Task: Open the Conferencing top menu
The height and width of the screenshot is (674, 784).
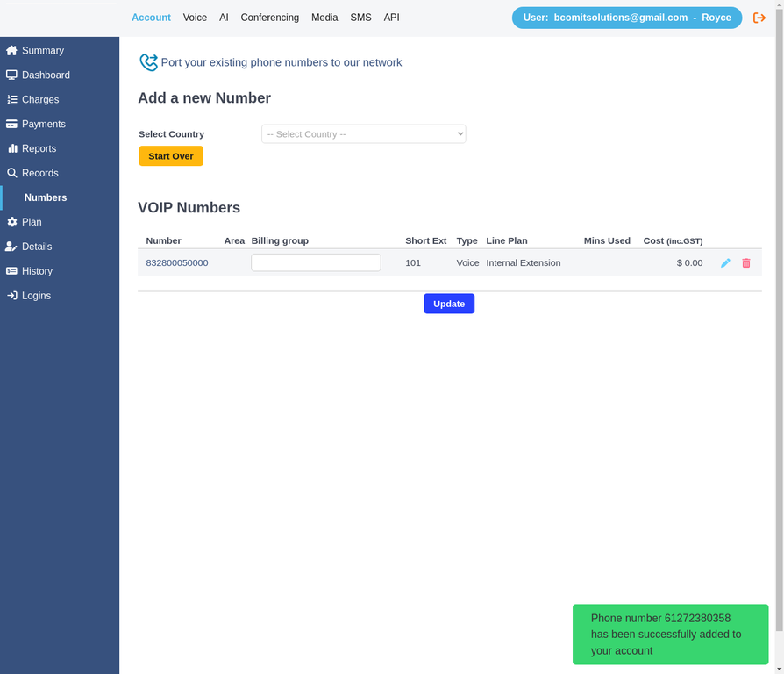Action: (x=269, y=18)
